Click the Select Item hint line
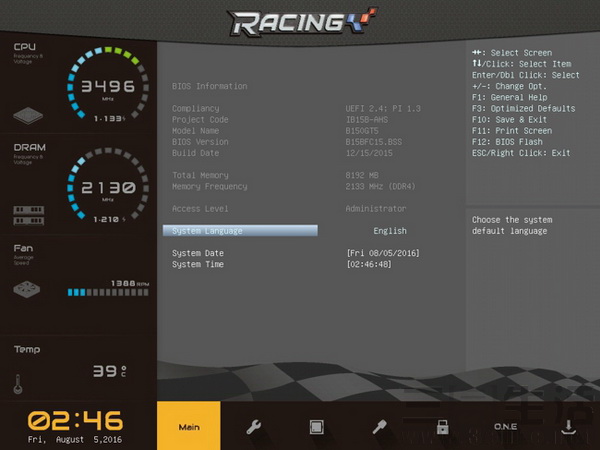Screen dimensions: 600x450 (x=522, y=64)
